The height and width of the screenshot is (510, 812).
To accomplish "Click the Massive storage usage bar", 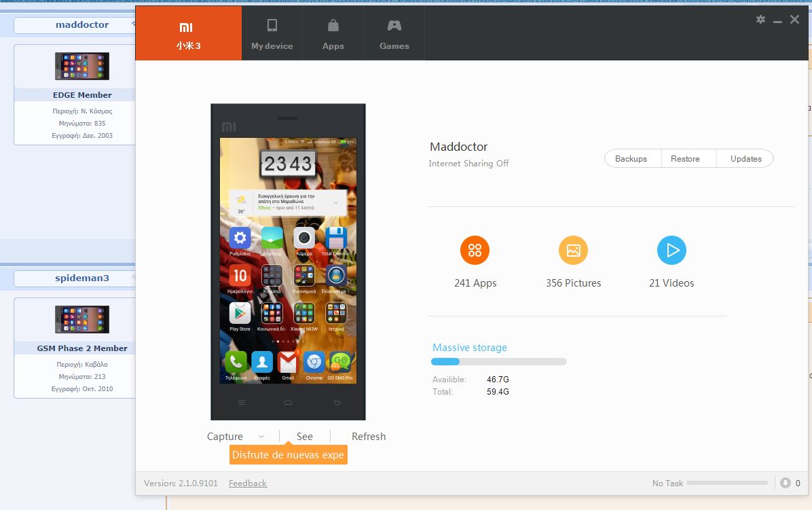I will 499,362.
